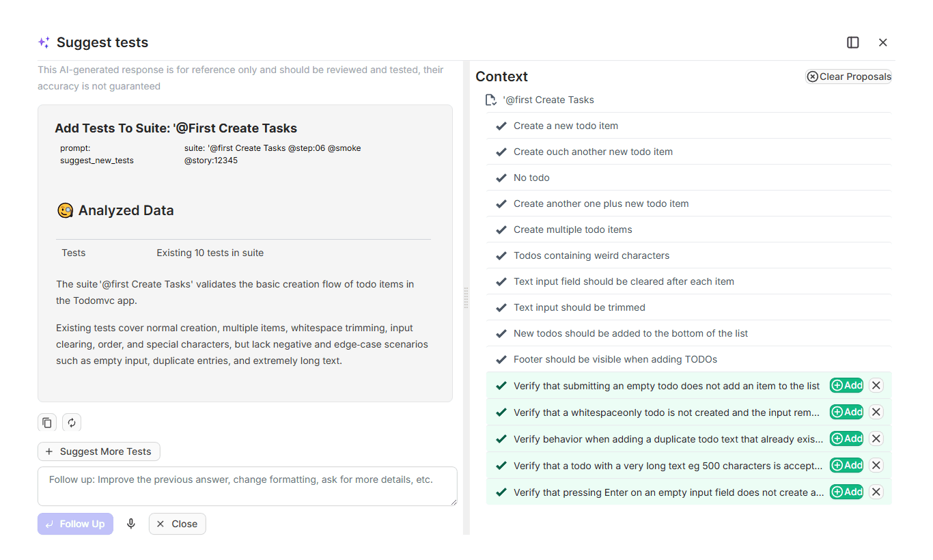The height and width of the screenshot is (560, 933).
Task: Click green checkmark of 'pressing Enter' proposal
Action: tap(501, 492)
